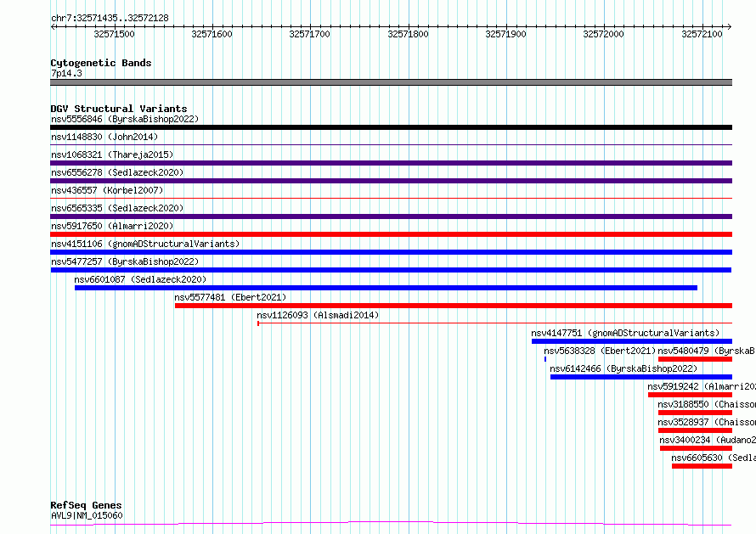Click magenta AVL9 gene line
The height and width of the screenshot is (534, 756).
pos(391,524)
